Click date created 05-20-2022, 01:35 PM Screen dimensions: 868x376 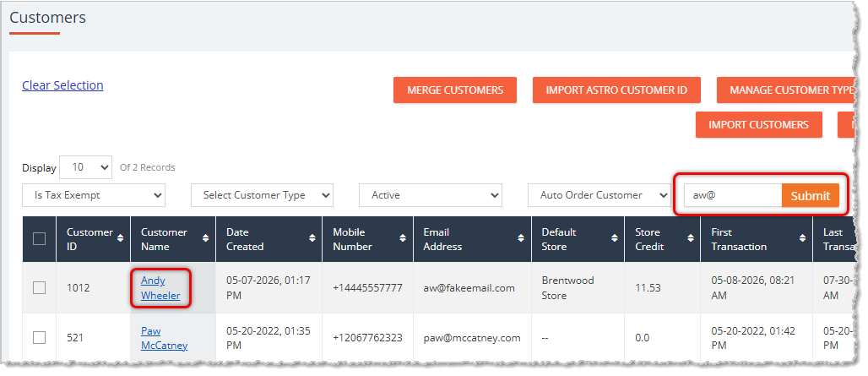pyautogui.click(x=269, y=338)
